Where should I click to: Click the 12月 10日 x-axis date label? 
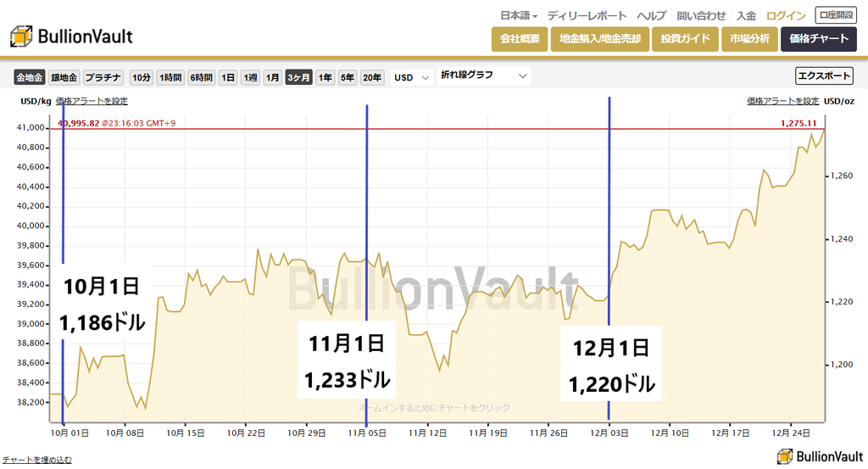pos(670,433)
